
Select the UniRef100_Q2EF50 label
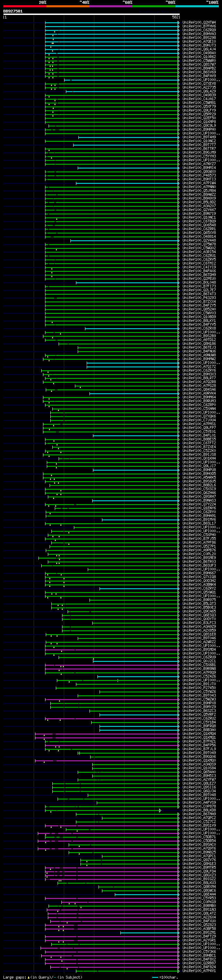tap(199, 118)
